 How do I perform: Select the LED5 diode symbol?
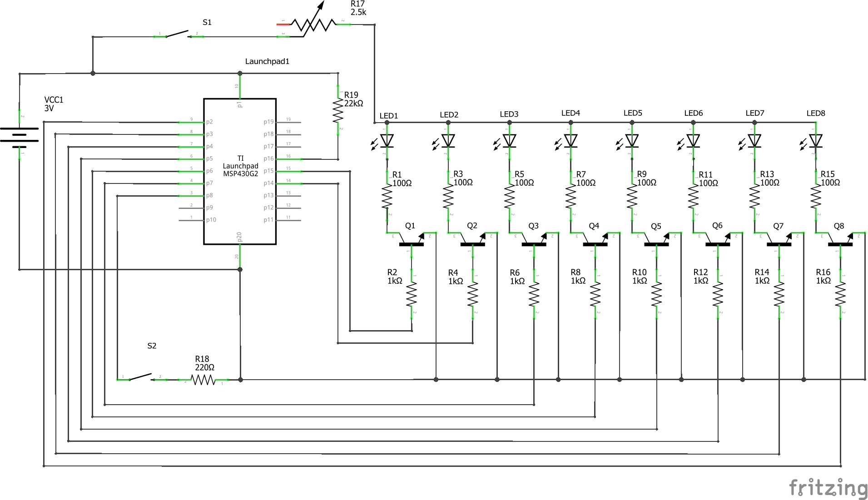[628, 142]
